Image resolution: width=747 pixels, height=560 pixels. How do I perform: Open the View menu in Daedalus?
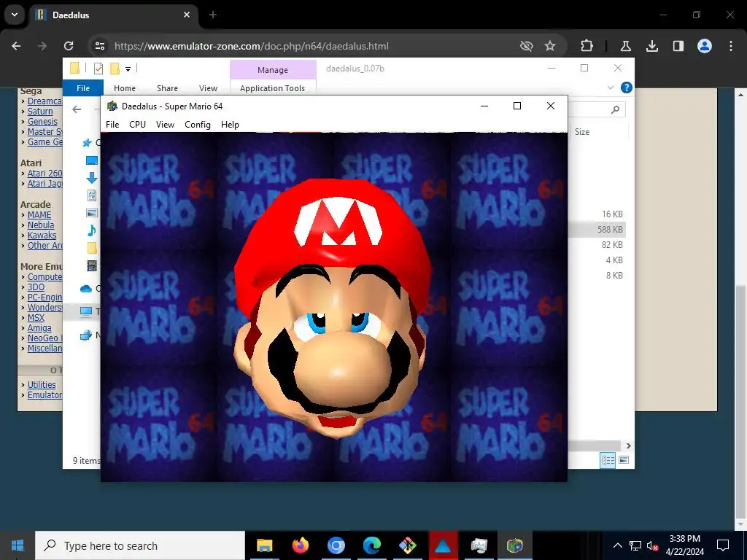165,124
